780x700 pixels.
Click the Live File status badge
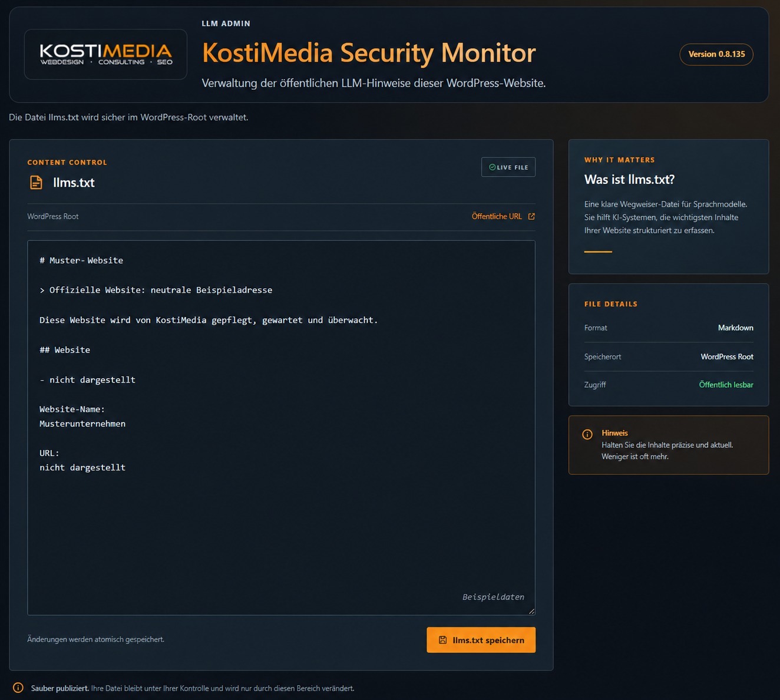(x=508, y=167)
